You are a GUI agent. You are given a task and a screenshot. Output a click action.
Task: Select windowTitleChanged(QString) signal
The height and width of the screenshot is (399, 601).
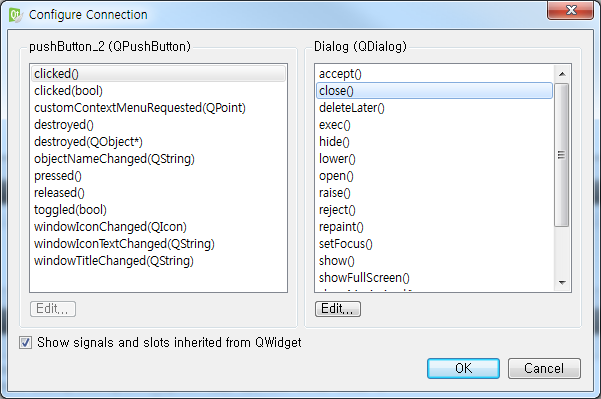click(x=114, y=261)
